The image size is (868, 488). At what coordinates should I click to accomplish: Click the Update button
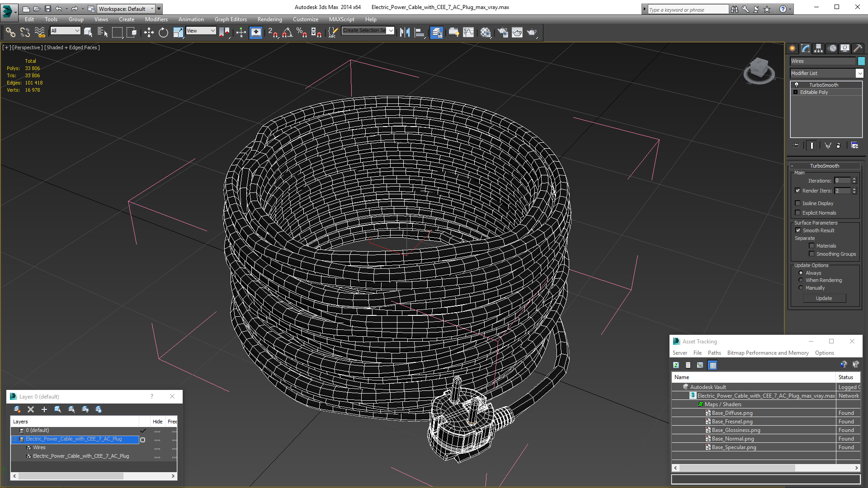click(x=824, y=298)
